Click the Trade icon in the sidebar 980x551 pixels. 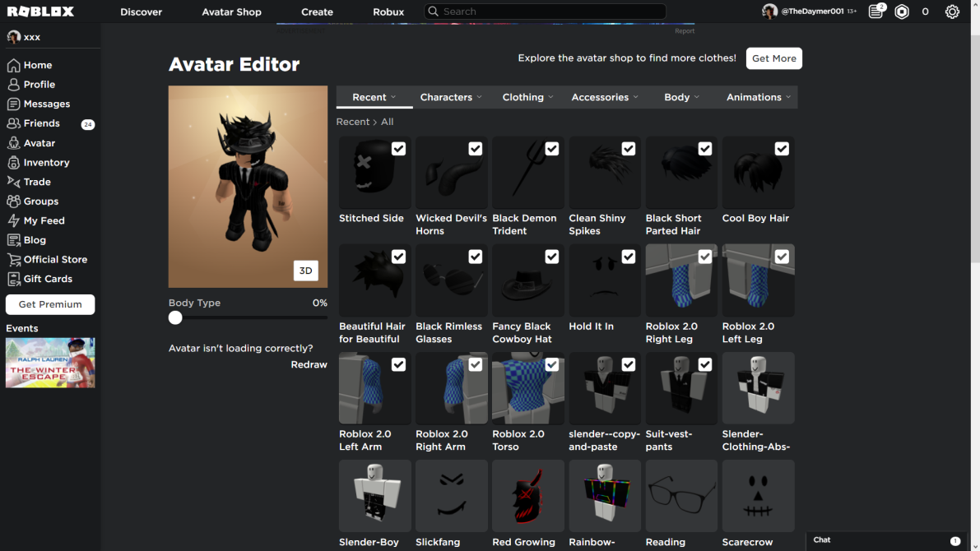pos(13,182)
